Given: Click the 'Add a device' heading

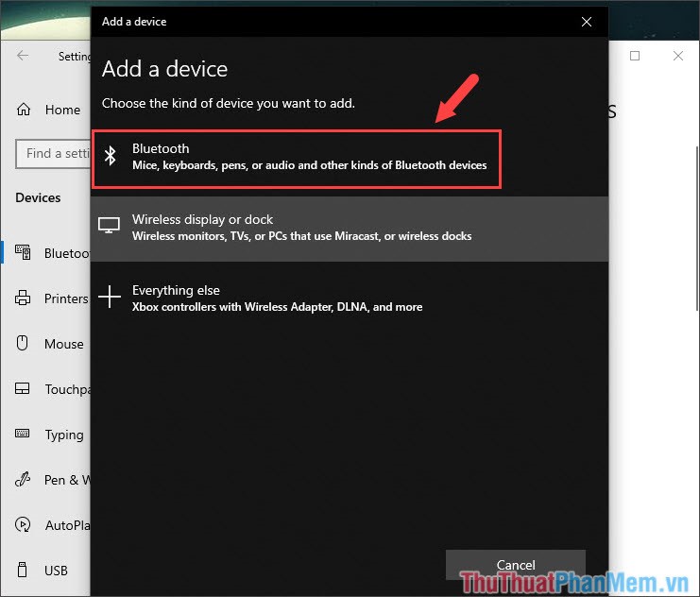Looking at the screenshot, I should pyautogui.click(x=164, y=69).
